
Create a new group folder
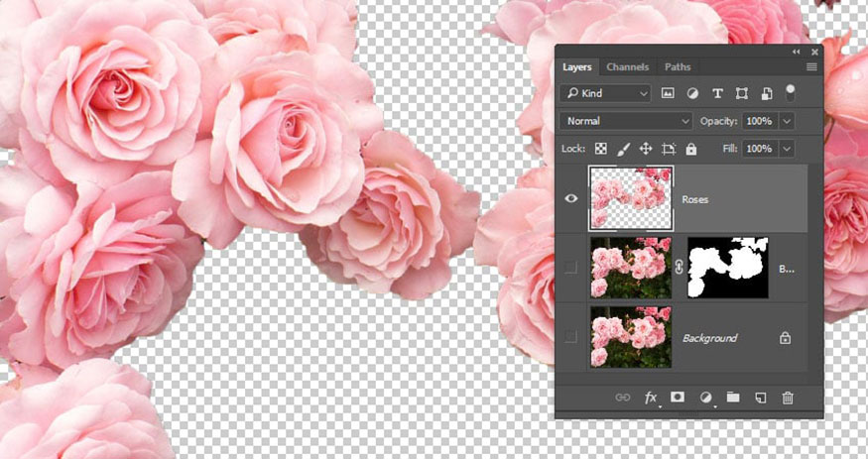[x=733, y=398]
